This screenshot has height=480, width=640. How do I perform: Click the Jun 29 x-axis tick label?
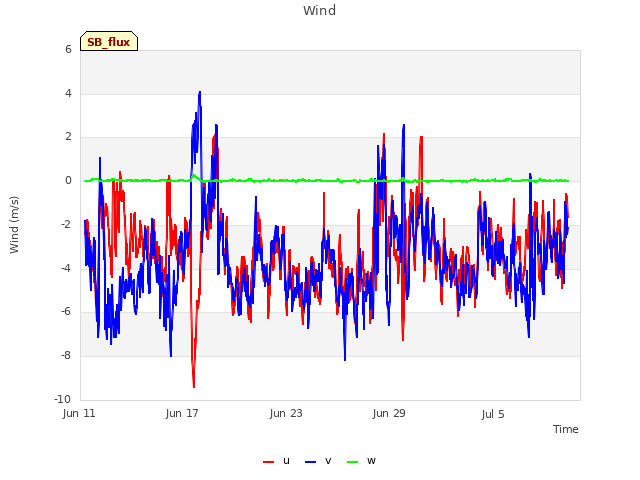click(389, 413)
